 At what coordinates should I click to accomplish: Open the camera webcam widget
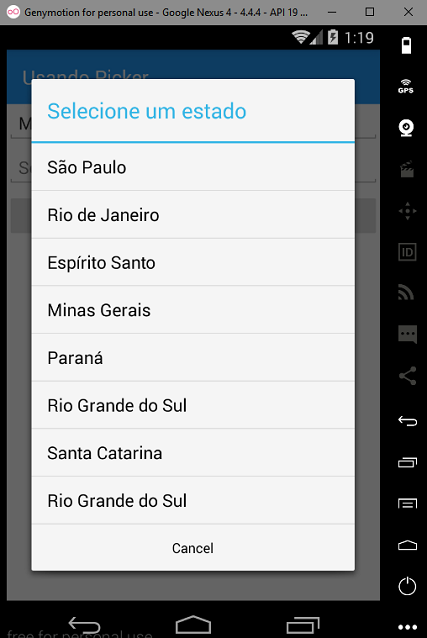point(406,128)
